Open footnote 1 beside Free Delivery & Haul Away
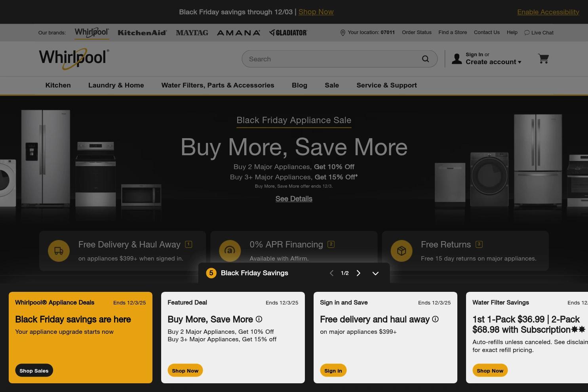The height and width of the screenshot is (392, 588). pos(189,244)
